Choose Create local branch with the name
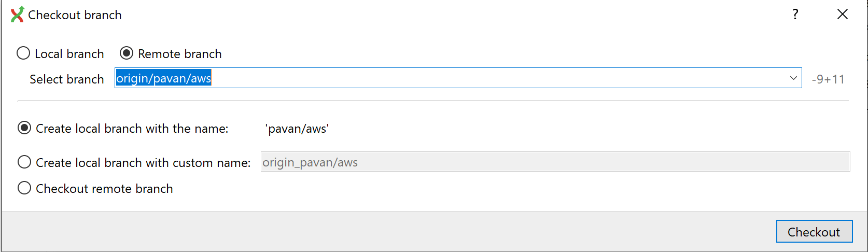The height and width of the screenshot is (252, 868). click(24, 128)
